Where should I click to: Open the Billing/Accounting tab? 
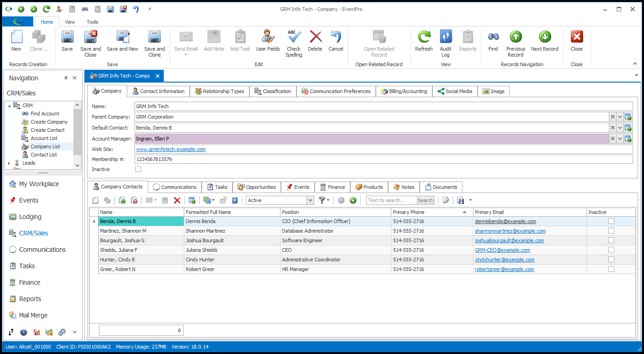coord(404,91)
